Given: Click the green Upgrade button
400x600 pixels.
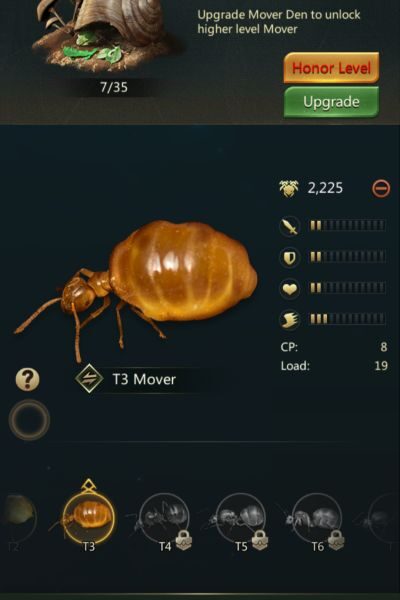Looking at the screenshot, I should pyautogui.click(x=331, y=102).
